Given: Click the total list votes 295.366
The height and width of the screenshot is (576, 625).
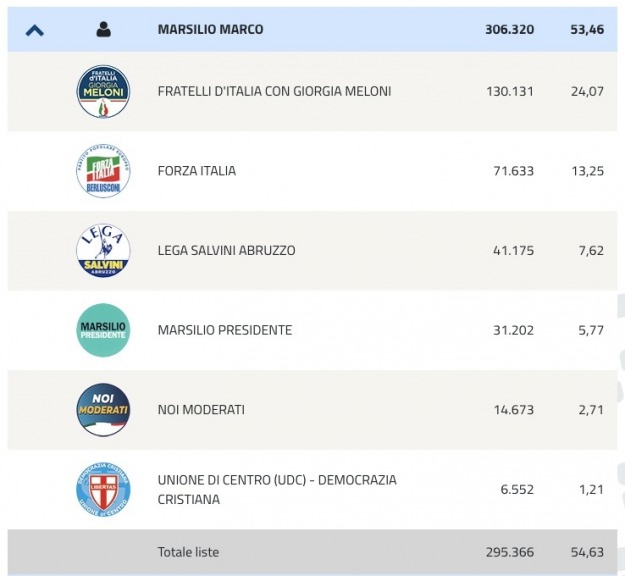Looking at the screenshot, I should [x=510, y=552].
